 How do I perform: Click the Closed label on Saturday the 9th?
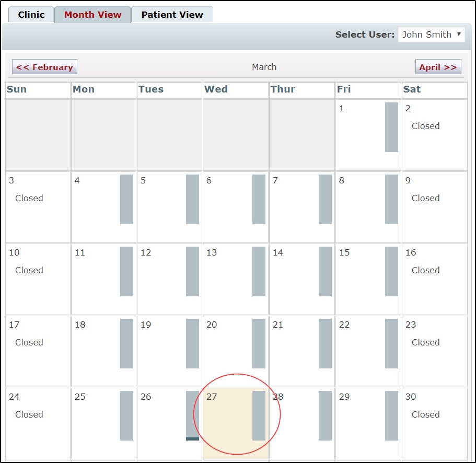pos(426,198)
